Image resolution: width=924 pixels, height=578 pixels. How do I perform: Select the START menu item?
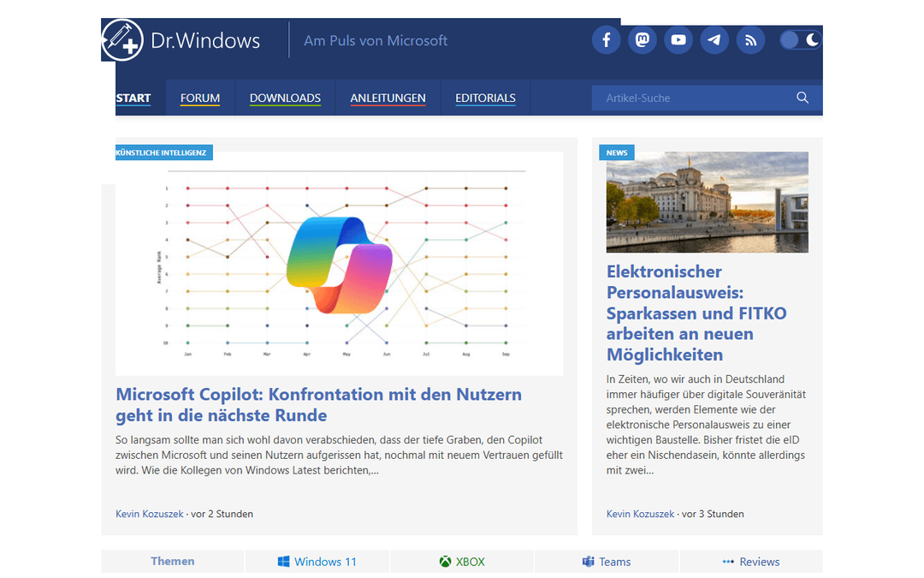pyautogui.click(x=133, y=98)
